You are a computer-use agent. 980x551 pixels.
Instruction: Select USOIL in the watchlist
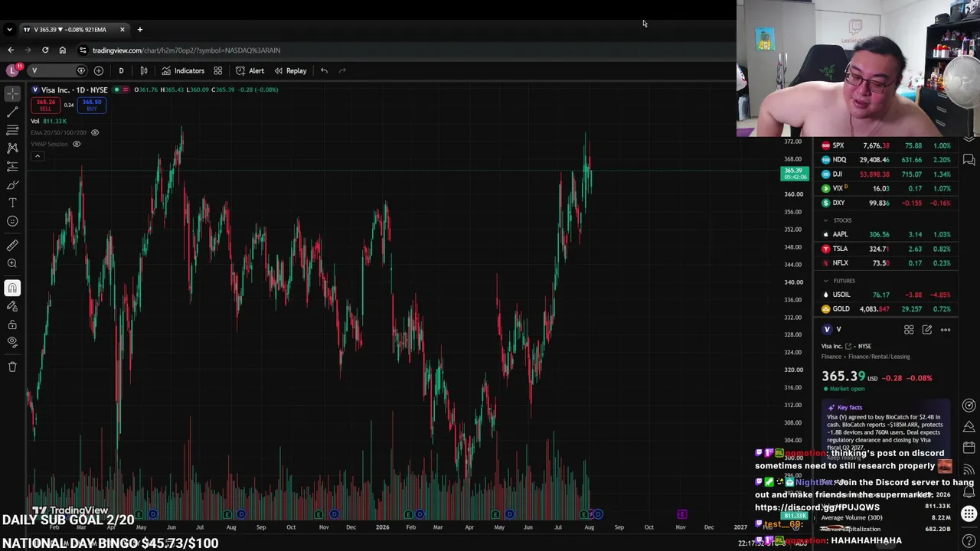click(x=886, y=295)
